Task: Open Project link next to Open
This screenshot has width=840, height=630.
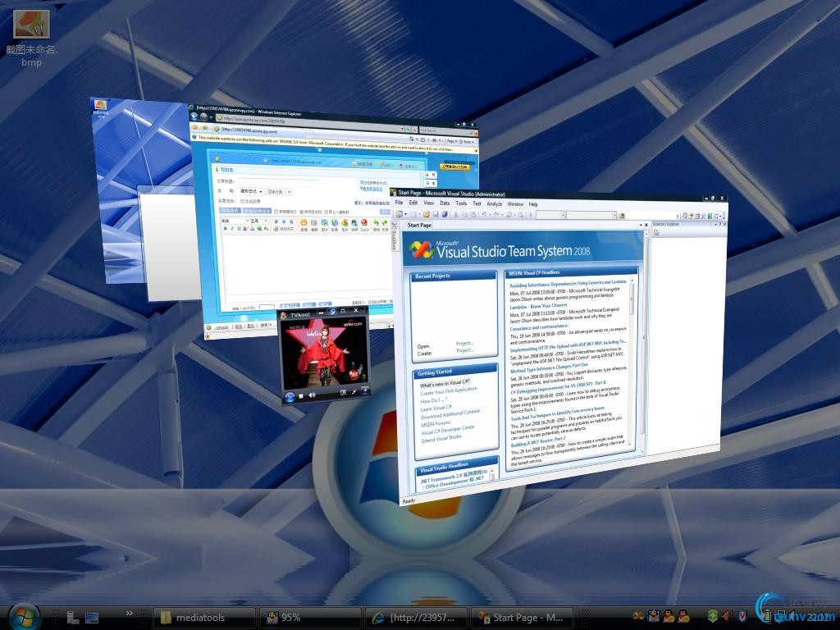Action: click(x=464, y=343)
